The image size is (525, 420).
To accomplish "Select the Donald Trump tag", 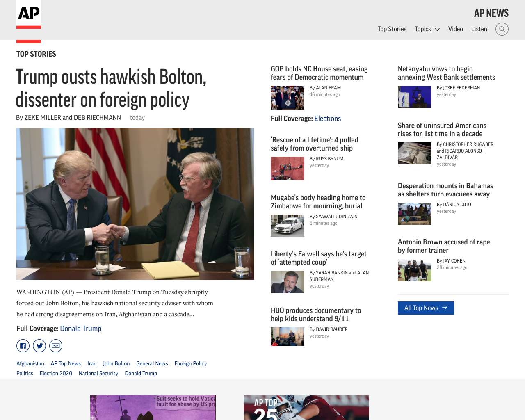I will [x=141, y=373].
